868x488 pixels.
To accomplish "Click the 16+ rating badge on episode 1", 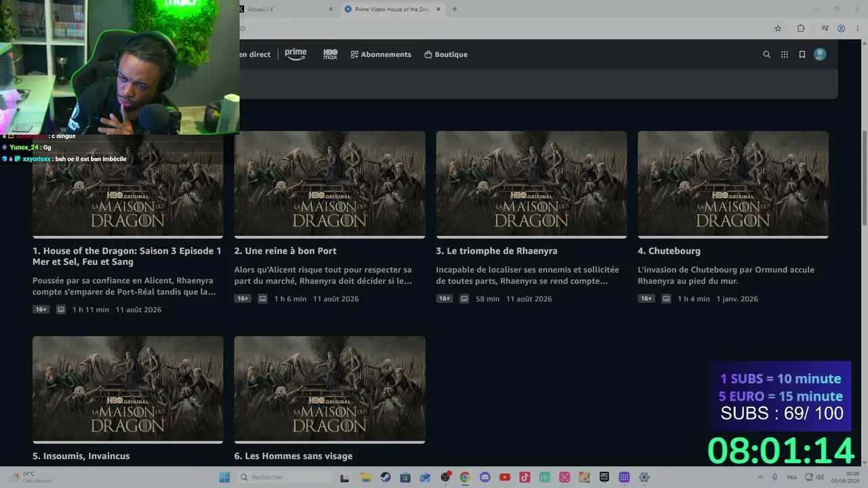I will [41, 310].
